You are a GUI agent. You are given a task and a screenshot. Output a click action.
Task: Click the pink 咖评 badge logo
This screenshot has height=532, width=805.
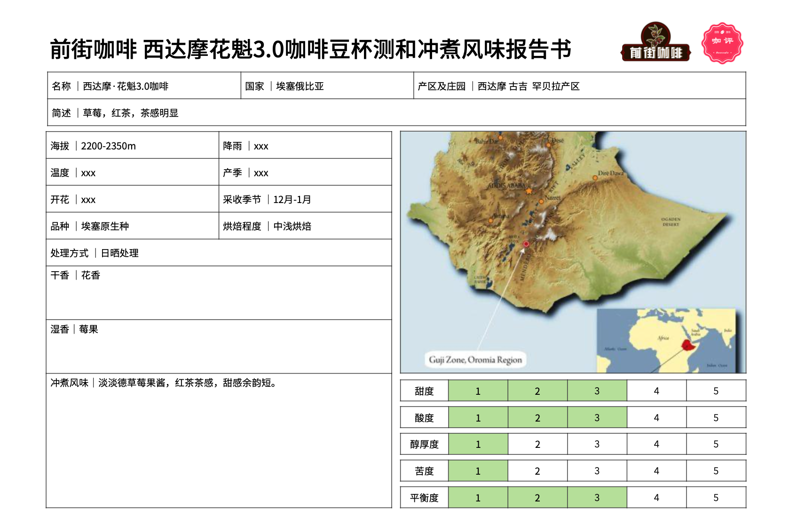point(722,43)
